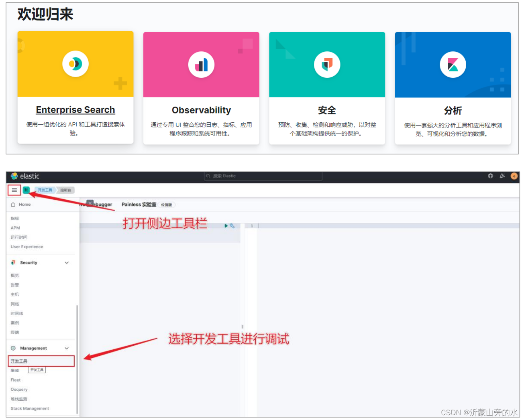This screenshot has width=524, height=420.
Task: Click the elastic logo in header
Action: (x=25, y=176)
